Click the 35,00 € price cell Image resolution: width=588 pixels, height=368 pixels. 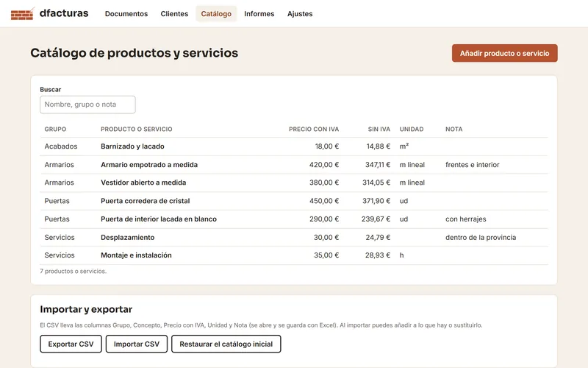[x=326, y=255]
